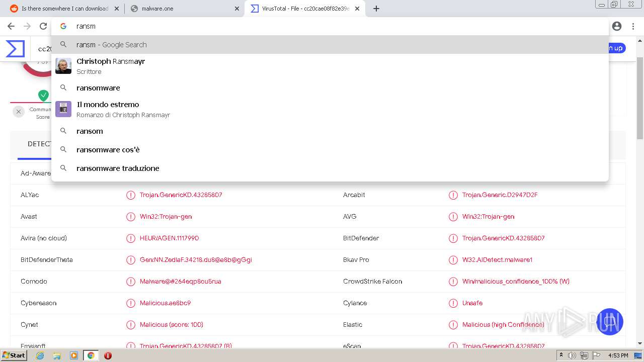Click ALYac Trojan.GenericKD.43285807 result

[181, 195]
